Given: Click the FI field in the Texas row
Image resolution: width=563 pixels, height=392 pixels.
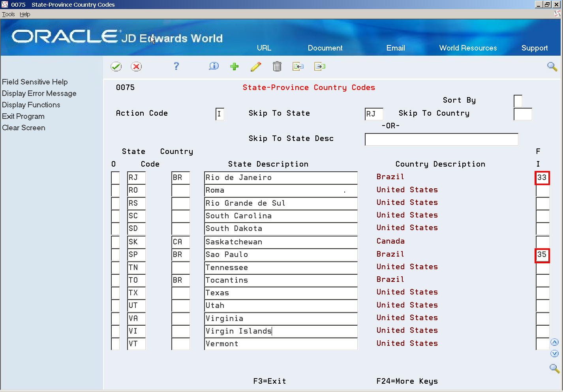Looking at the screenshot, I should (x=542, y=293).
